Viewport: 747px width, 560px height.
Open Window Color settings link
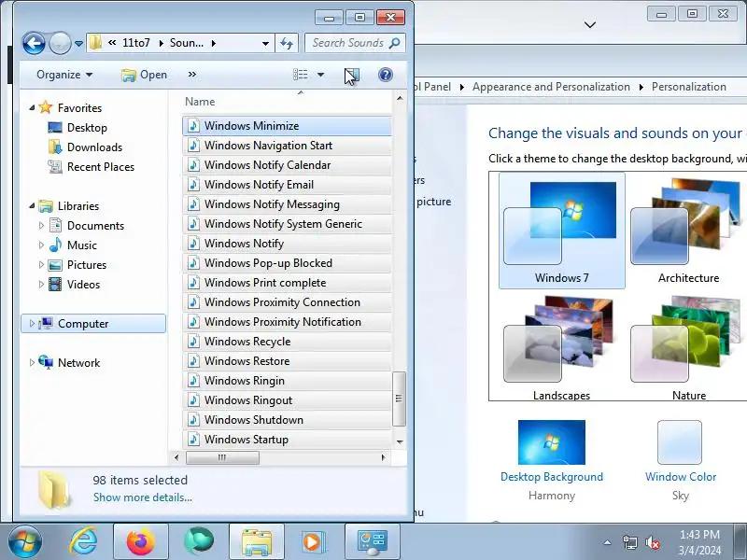pyautogui.click(x=681, y=477)
